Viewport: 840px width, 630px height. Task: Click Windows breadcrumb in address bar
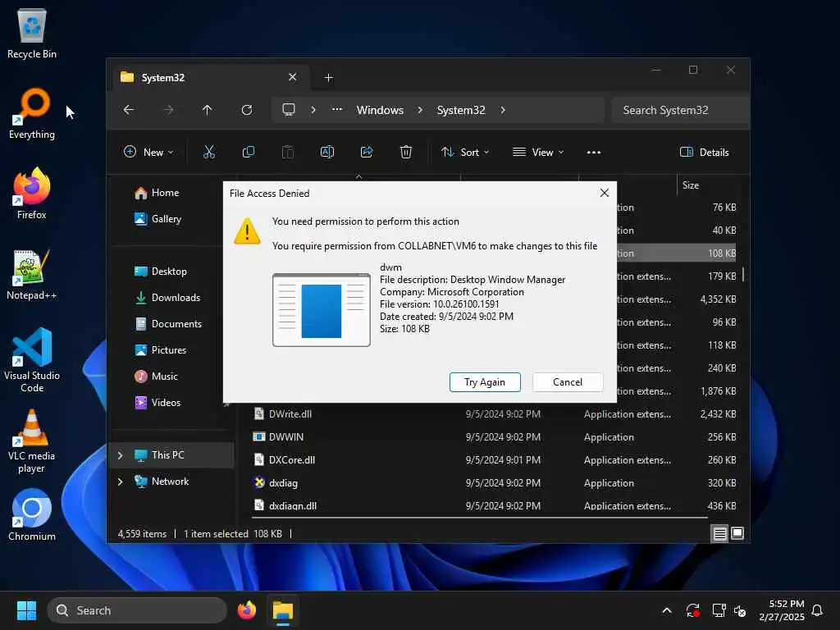(x=380, y=110)
